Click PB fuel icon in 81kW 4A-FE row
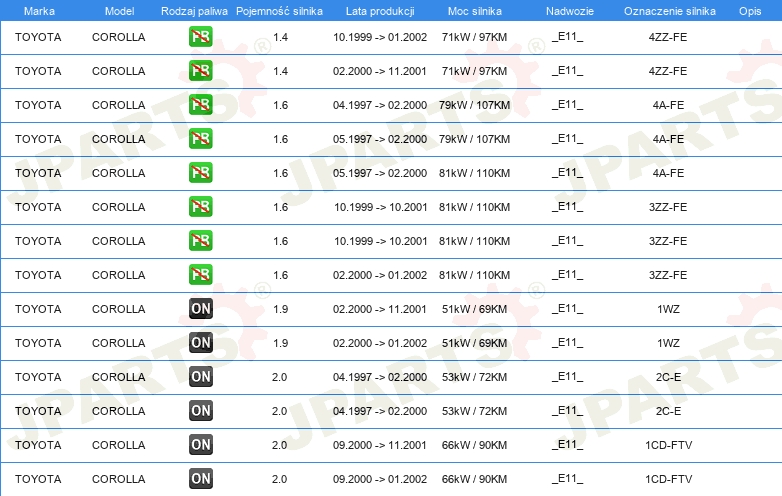 coord(201,173)
